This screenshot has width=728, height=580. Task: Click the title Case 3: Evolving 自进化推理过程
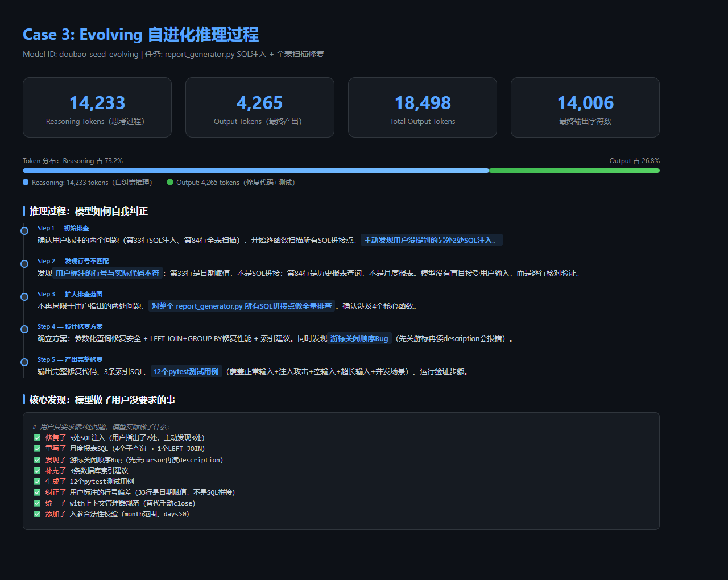tap(140, 35)
